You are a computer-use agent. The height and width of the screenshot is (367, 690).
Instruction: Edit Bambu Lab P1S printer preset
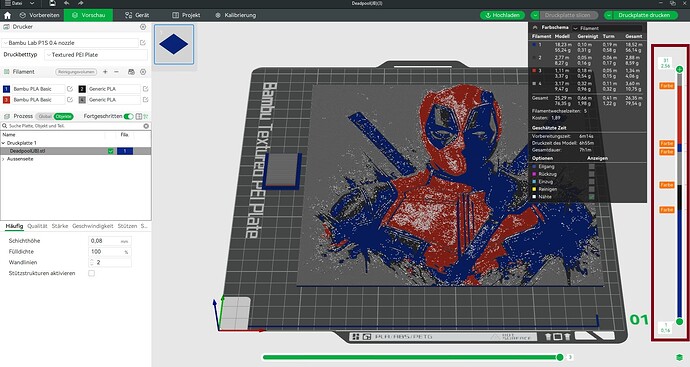(x=143, y=43)
